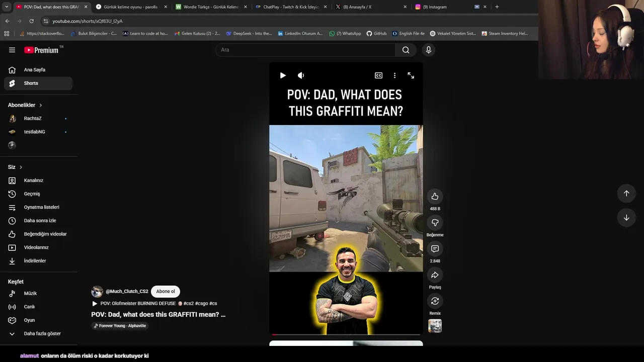Click the Abone ol subscribe button
The image size is (644, 362).
tap(166, 292)
